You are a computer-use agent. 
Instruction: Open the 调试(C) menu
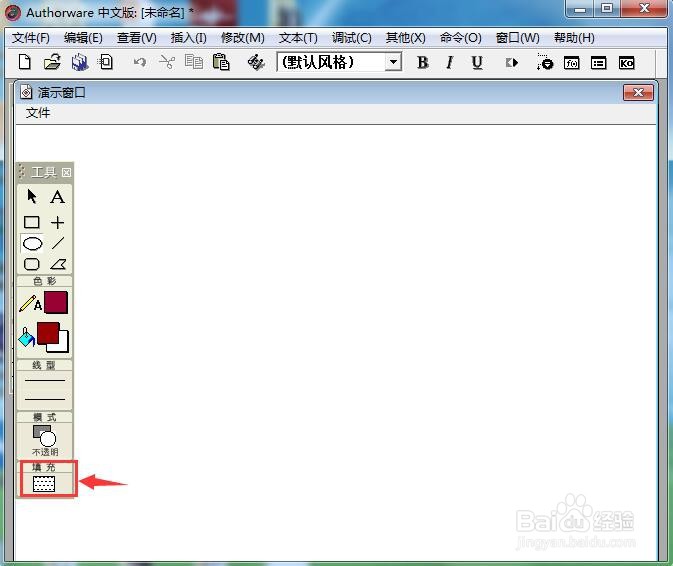[x=352, y=38]
